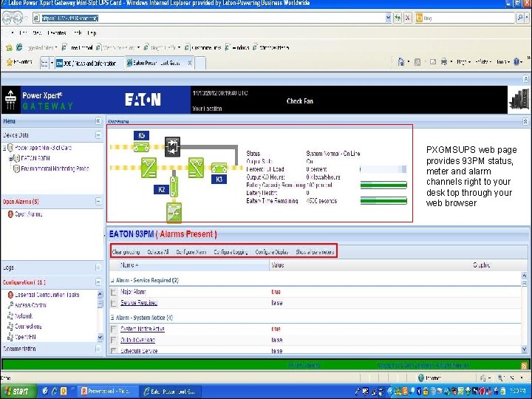Tick the Major Alarm checkbox
The height and width of the screenshot is (399, 532).
tap(114, 292)
